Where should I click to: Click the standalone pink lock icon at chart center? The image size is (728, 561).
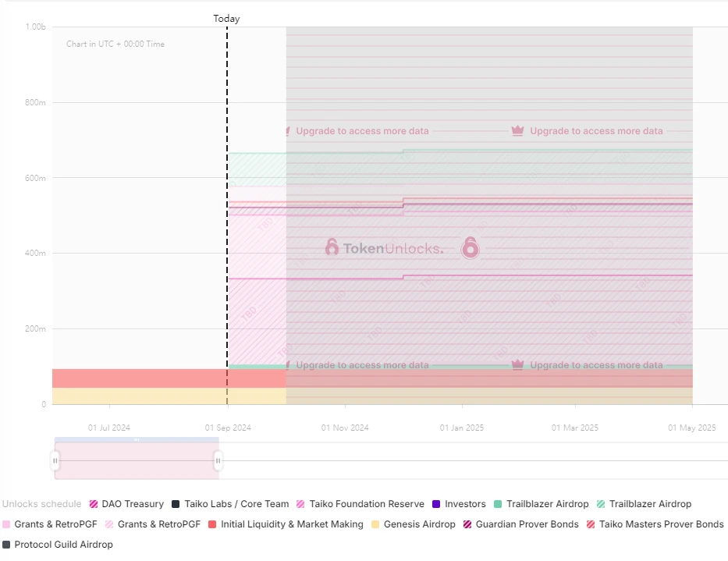tap(470, 248)
